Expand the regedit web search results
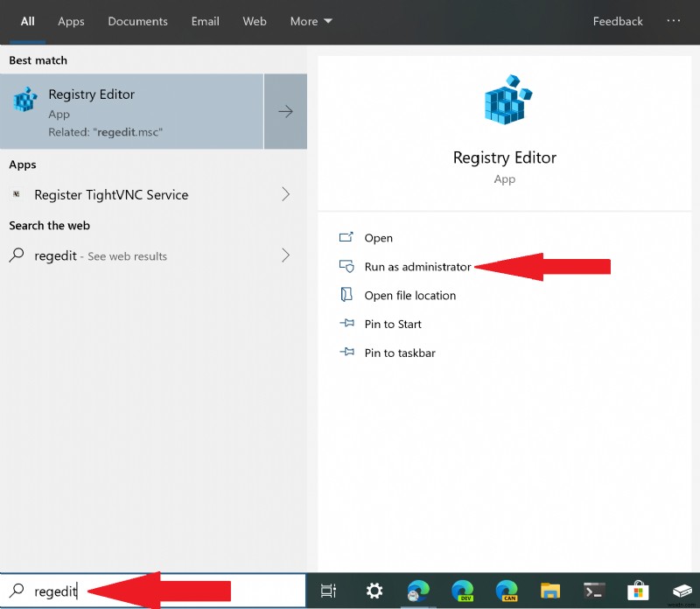Viewport: 700px width, 609px height. tap(286, 255)
